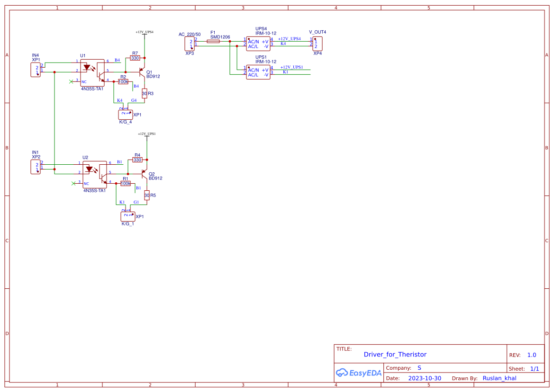Click the REV value 1.0 field
Screen dimensions: 554x392
tap(531, 355)
